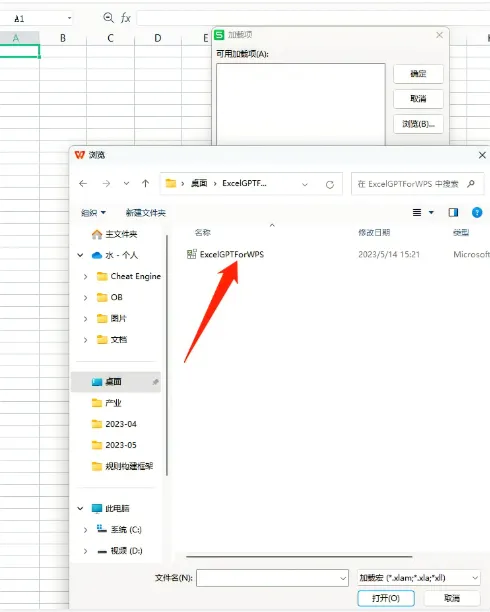Expand the 视频 (D:) drive node
490x612 pixels.
point(86,551)
